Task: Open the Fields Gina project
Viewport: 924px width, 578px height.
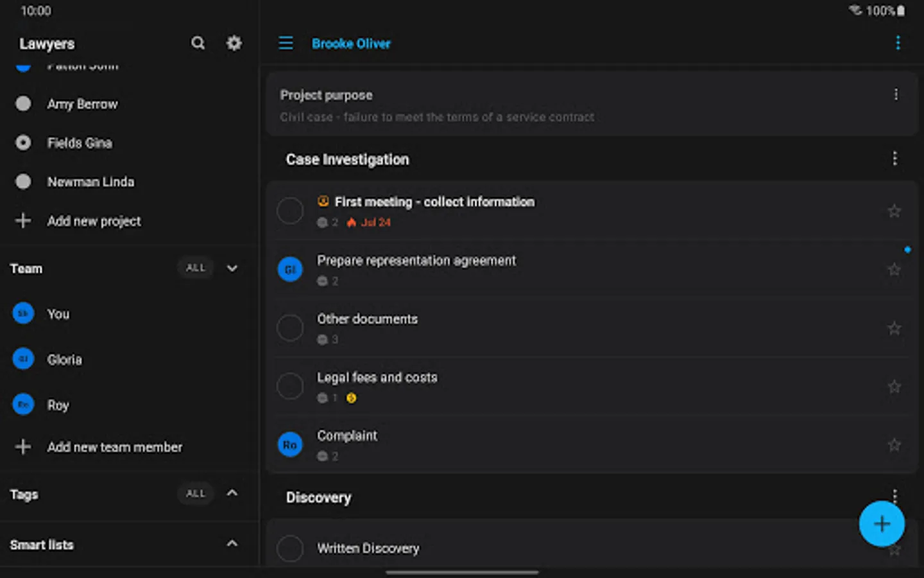Action: [80, 143]
